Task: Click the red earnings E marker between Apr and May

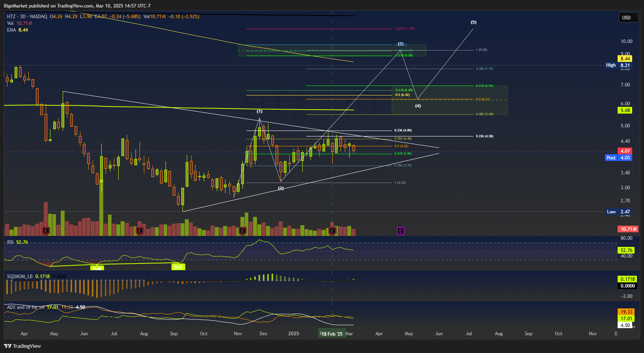Action: (46, 231)
